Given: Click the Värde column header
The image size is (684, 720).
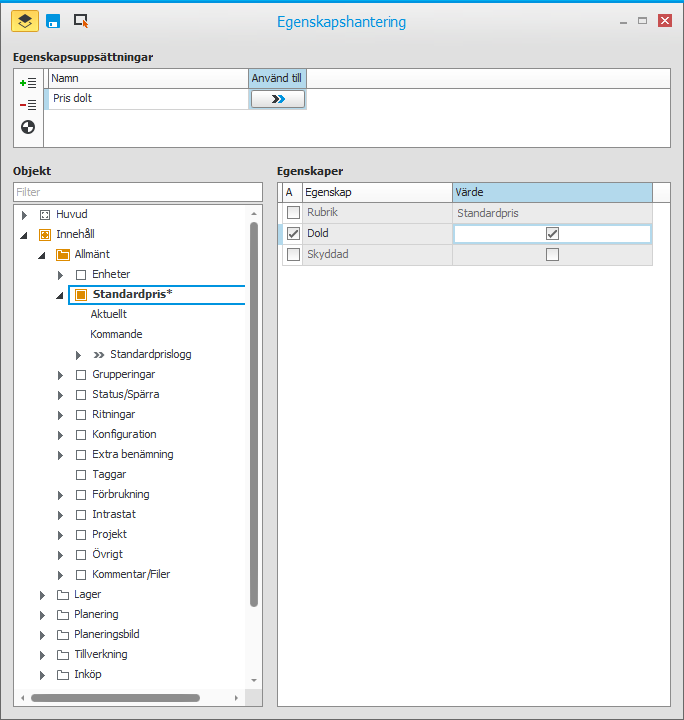Looking at the screenshot, I should [551, 192].
